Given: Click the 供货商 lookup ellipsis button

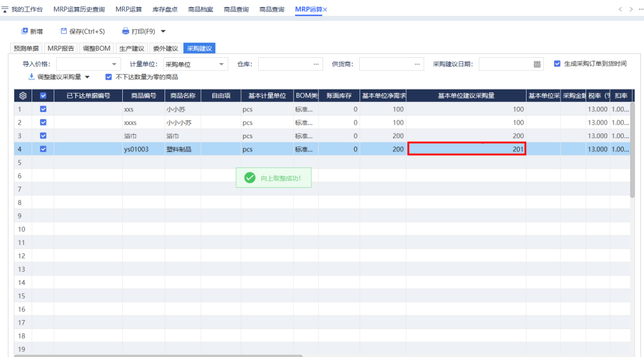Looking at the screenshot, I should tap(417, 64).
